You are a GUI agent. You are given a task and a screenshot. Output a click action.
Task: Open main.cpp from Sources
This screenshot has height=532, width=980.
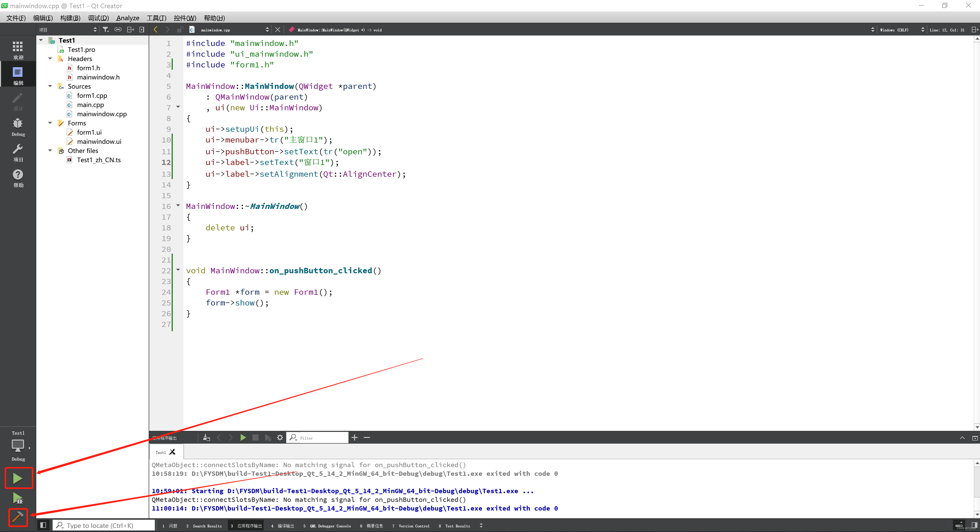click(90, 104)
